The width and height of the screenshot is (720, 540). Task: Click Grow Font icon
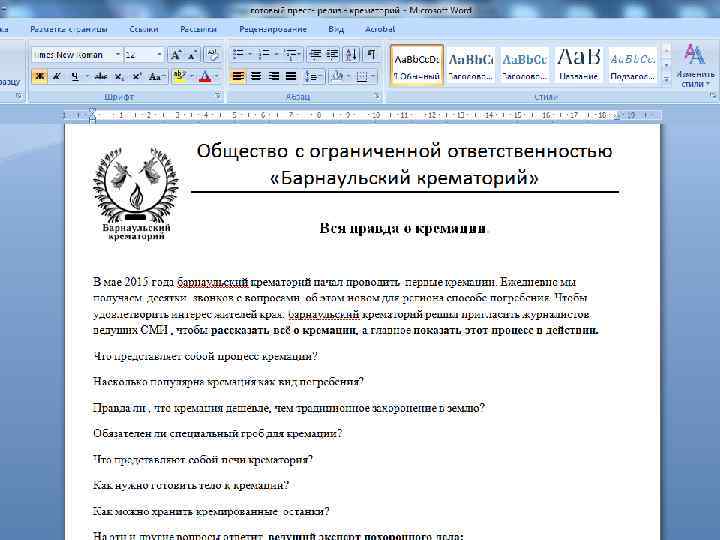pyautogui.click(x=175, y=55)
